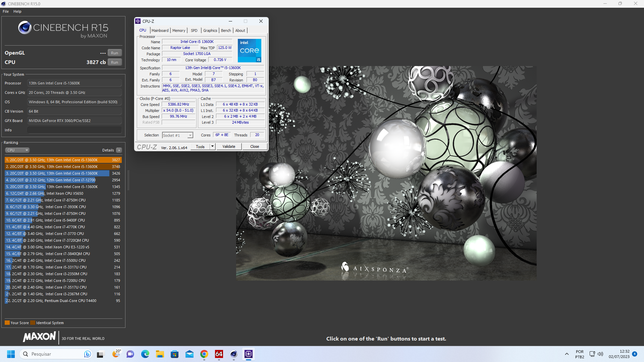Click the Cinebench title bar icon
The width and height of the screenshot is (644, 362).
pos(3,4)
